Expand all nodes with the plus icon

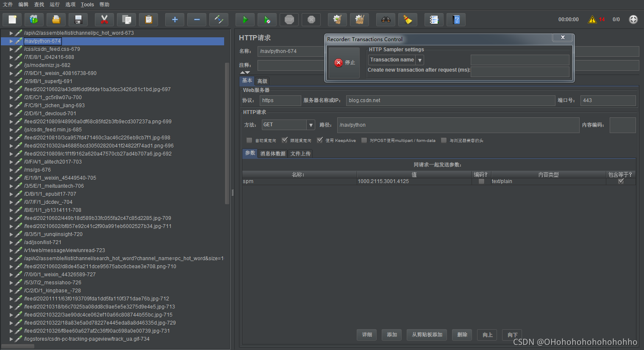(x=175, y=19)
